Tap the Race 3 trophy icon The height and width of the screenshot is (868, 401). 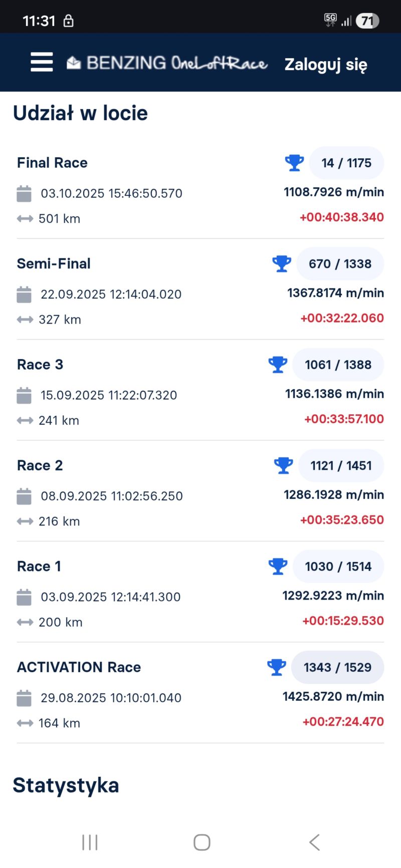click(x=278, y=365)
